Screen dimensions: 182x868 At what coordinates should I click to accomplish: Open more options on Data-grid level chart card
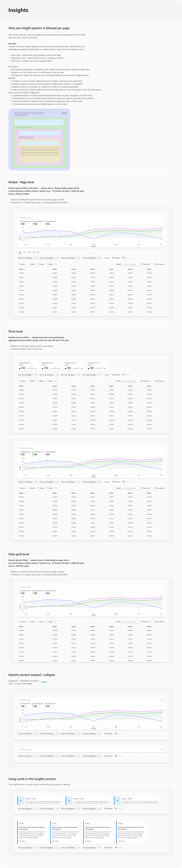[163, 587]
